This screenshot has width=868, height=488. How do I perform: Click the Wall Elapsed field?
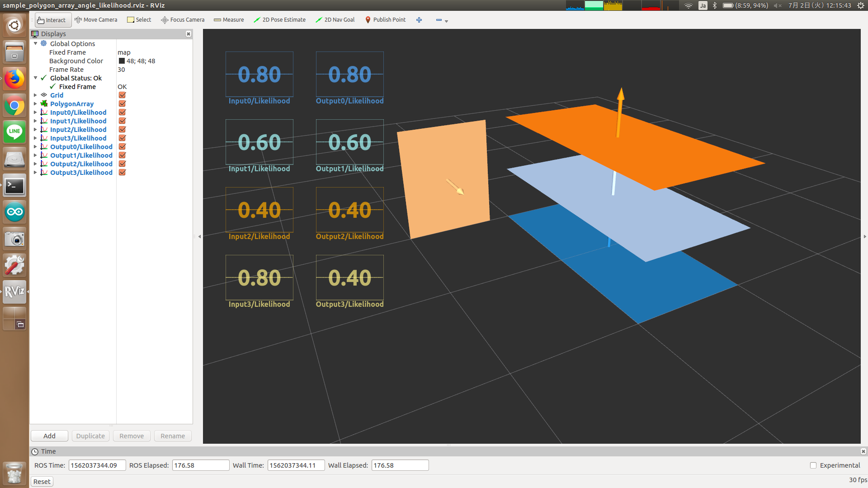coord(400,465)
